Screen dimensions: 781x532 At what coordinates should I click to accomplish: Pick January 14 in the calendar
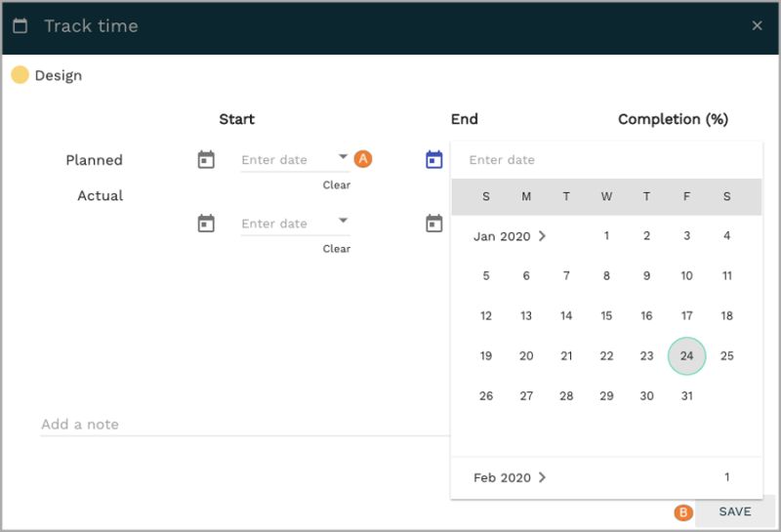click(x=566, y=316)
